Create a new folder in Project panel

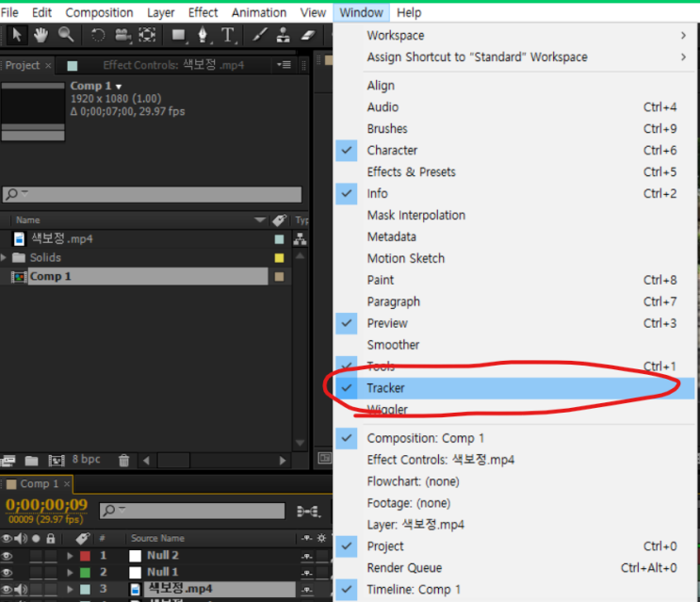pos(31,460)
